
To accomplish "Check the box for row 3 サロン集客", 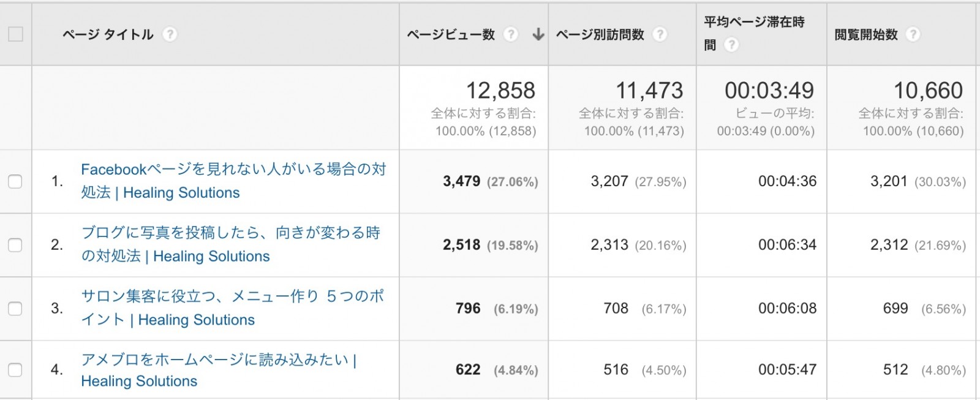I will (15, 309).
